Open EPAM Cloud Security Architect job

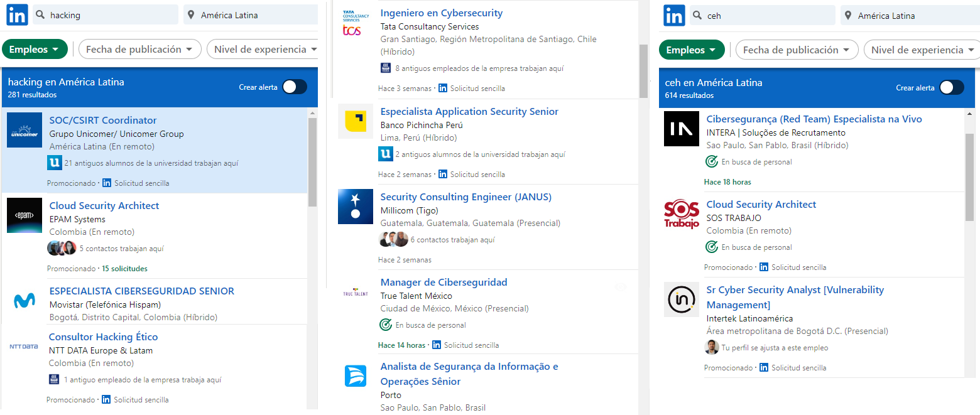pos(104,205)
